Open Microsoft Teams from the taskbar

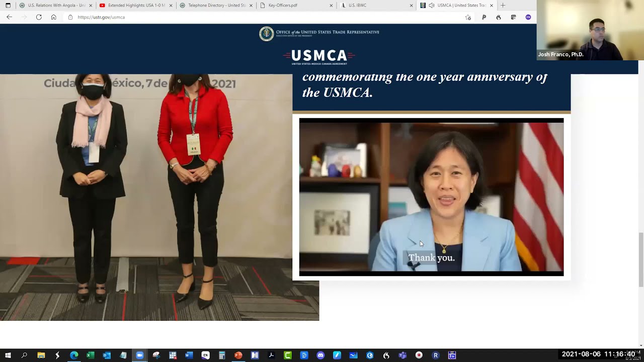click(x=403, y=355)
